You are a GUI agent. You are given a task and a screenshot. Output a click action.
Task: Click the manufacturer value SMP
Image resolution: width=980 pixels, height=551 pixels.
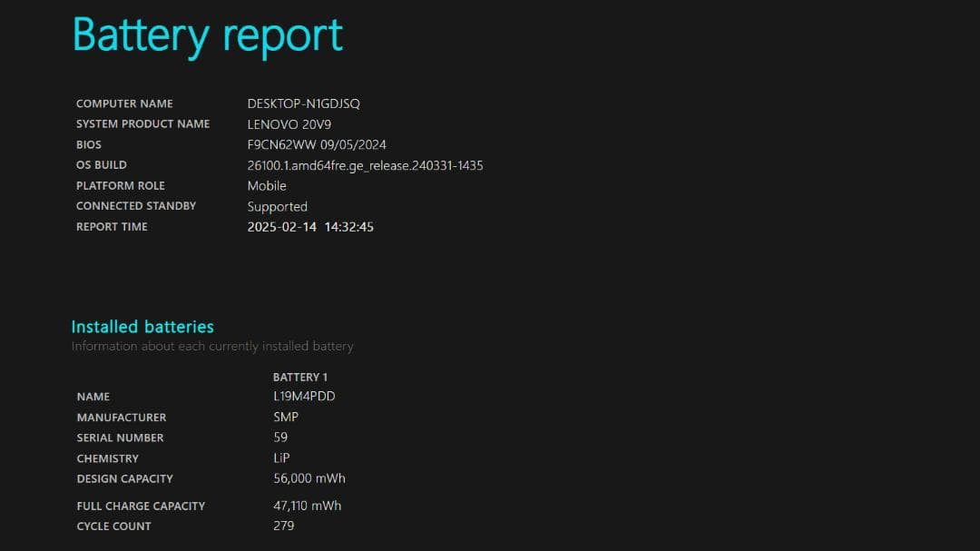coord(286,418)
